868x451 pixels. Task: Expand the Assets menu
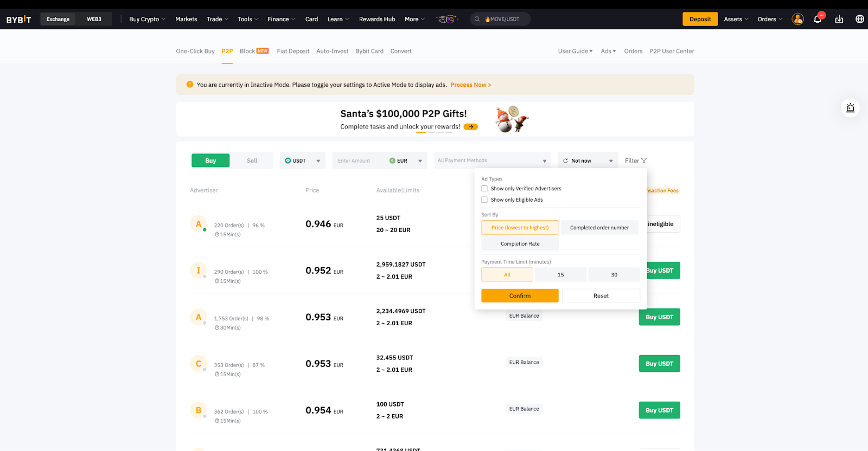pyautogui.click(x=736, y=19)
